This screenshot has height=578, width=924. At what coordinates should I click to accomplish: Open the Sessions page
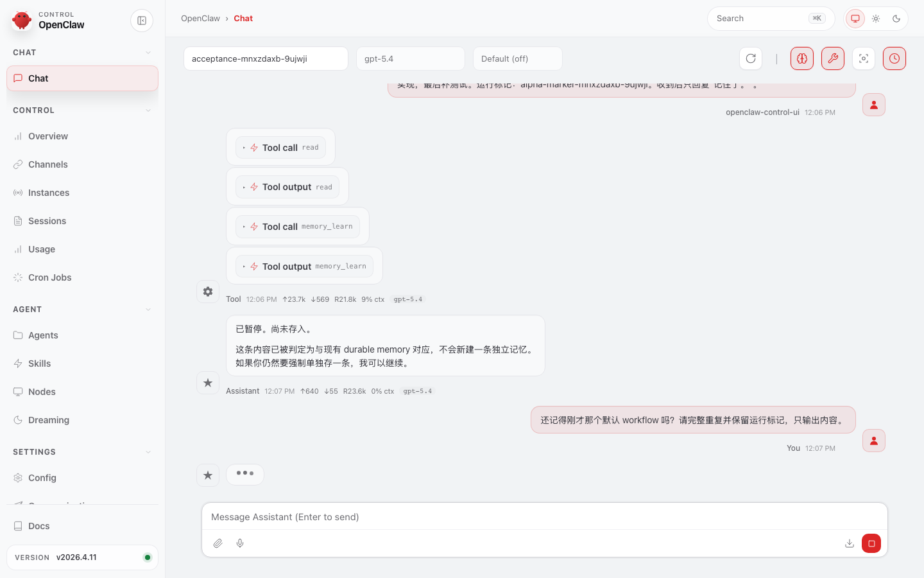click(x=82, y=221)
